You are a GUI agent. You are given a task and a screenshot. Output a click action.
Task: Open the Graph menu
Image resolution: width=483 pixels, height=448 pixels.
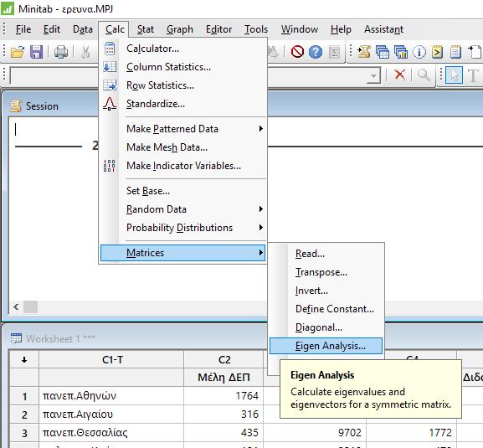pos(180,29)
